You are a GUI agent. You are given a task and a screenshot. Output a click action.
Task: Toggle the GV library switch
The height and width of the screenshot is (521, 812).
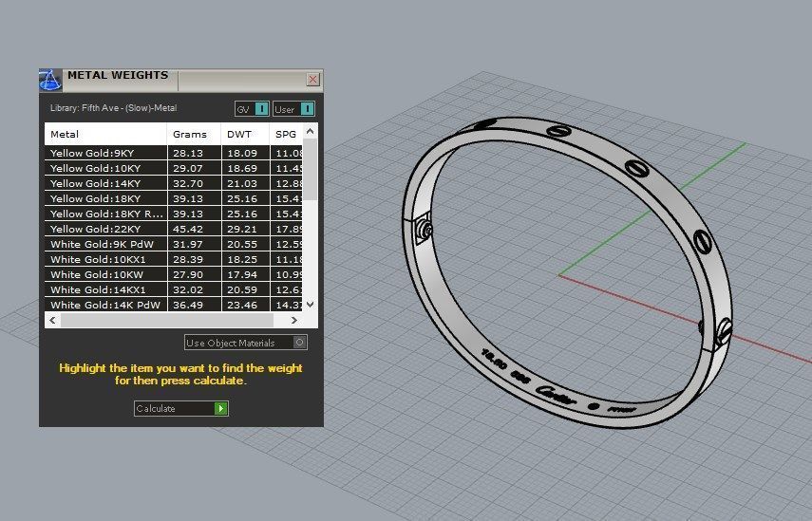(252, 109)
